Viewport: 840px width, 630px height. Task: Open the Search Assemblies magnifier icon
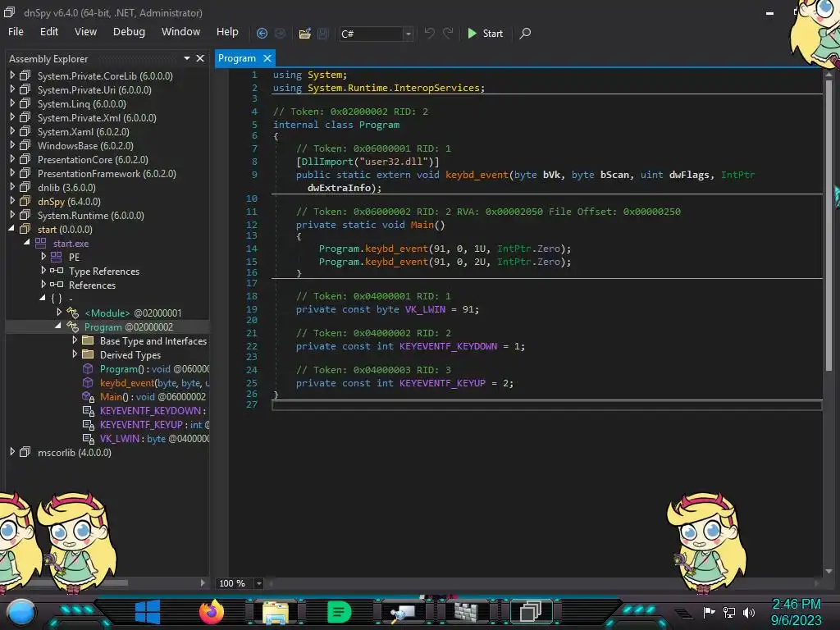point(526,33)
